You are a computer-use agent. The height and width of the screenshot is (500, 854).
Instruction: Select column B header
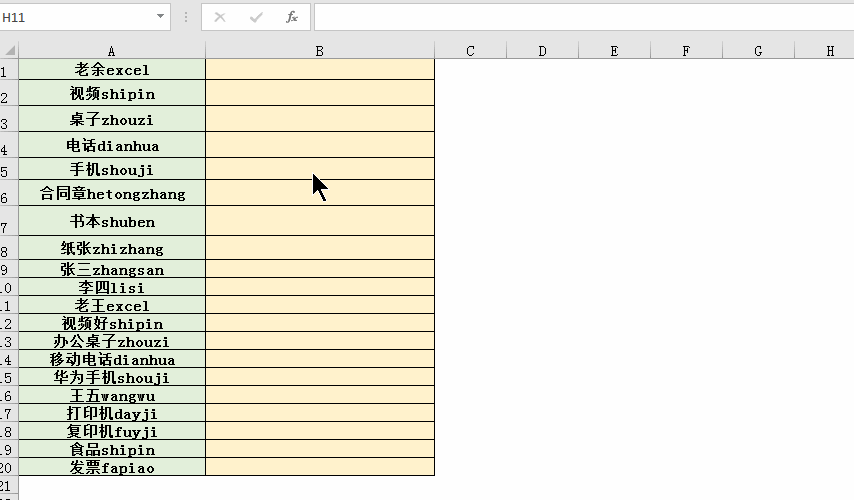point(320,51)
